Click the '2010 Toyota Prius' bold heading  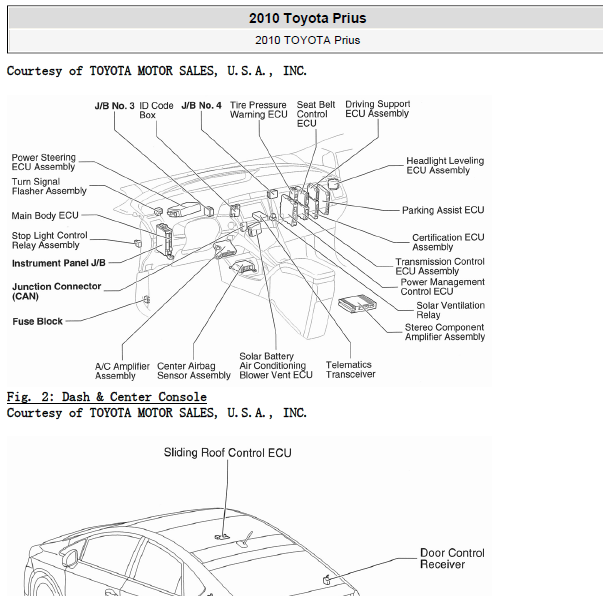click(307, 18)
